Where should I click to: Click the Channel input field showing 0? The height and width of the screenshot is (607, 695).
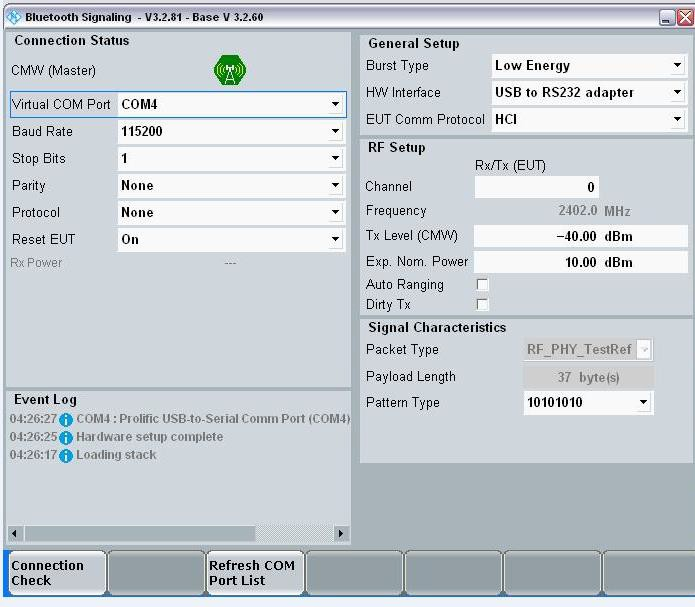(537, 187)
